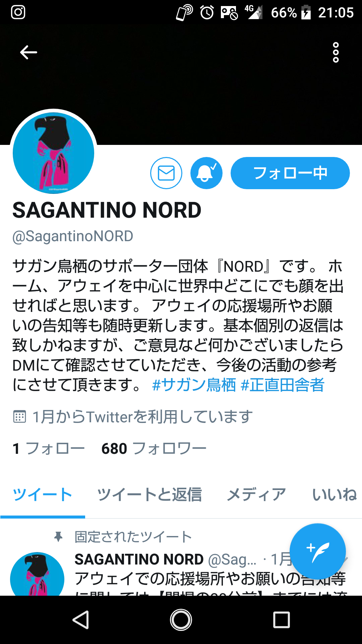The image size is (362, 644).
Task: Open the three-dot overflow menu
Action: 336,52
